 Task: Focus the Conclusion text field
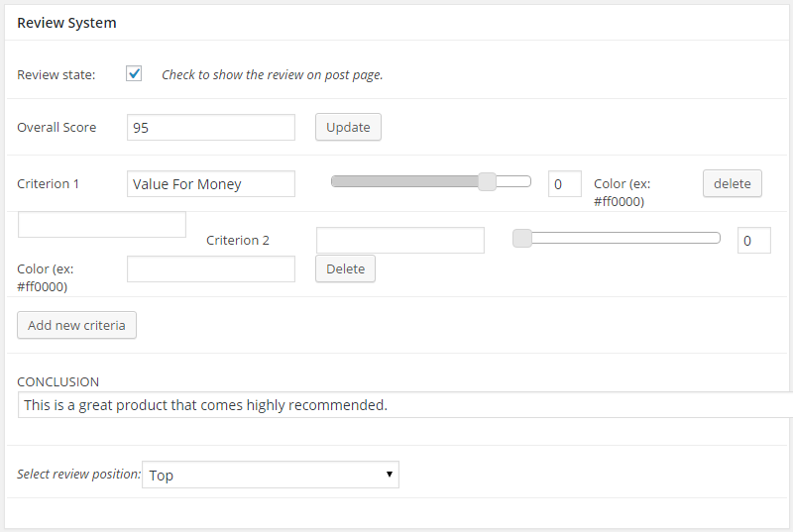pyautogui.click(x=404, y=404)
